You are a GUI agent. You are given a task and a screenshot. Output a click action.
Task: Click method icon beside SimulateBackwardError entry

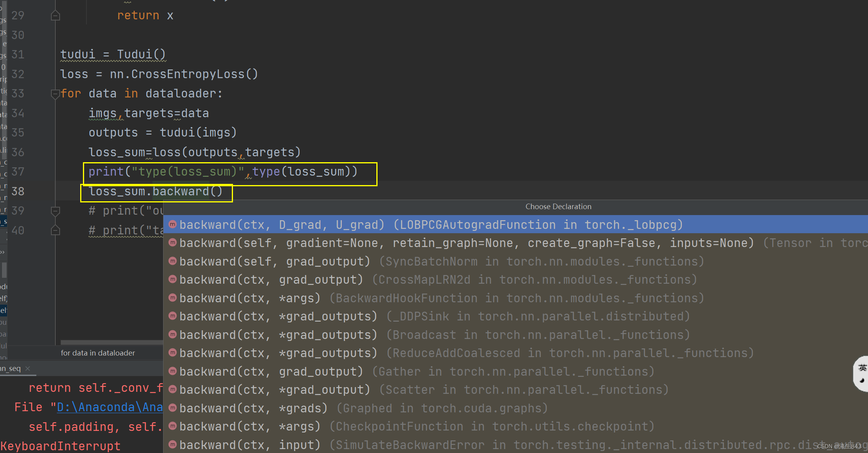172,445
